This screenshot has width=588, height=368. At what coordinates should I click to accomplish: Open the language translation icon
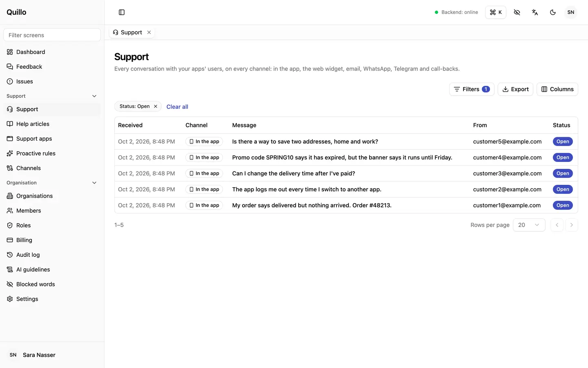pos(535,12)
